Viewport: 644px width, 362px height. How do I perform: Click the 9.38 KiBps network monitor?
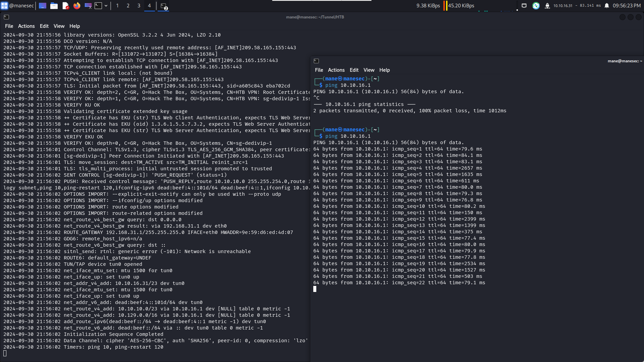tap(428, 6)
